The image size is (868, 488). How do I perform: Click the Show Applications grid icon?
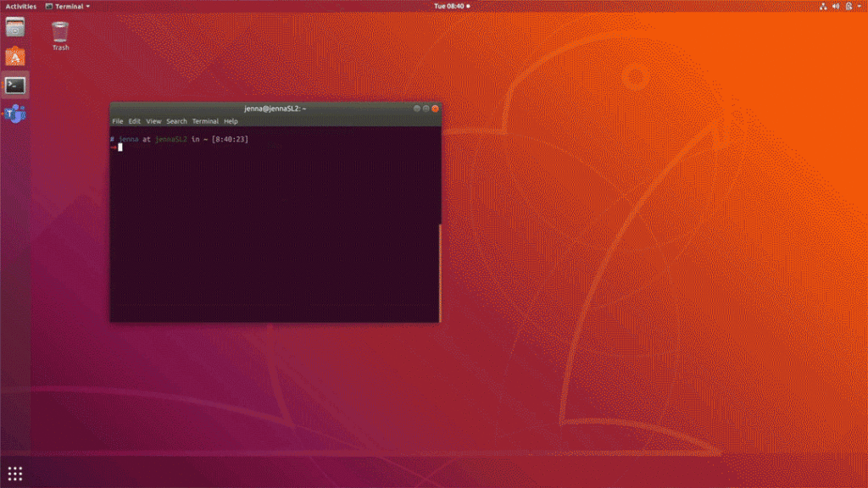click(x=15, y=473)
